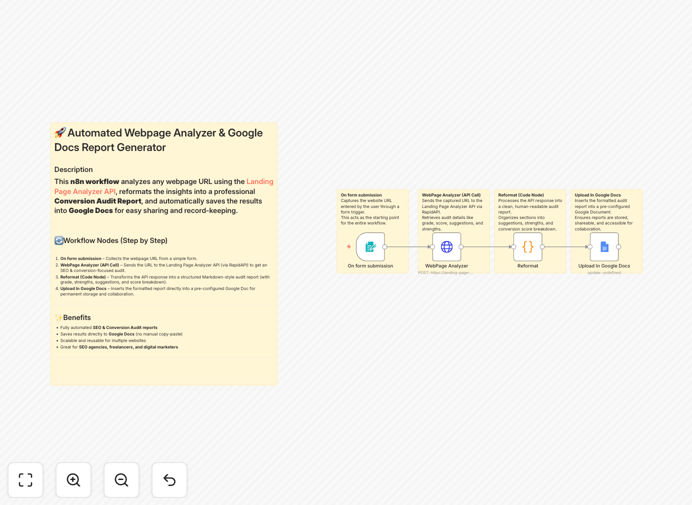This screenshot has width=692, height=505.
Task: Click the 'WebPage Analyzer (API Call)' sticky note heading
Action: (x=451, y=195)
